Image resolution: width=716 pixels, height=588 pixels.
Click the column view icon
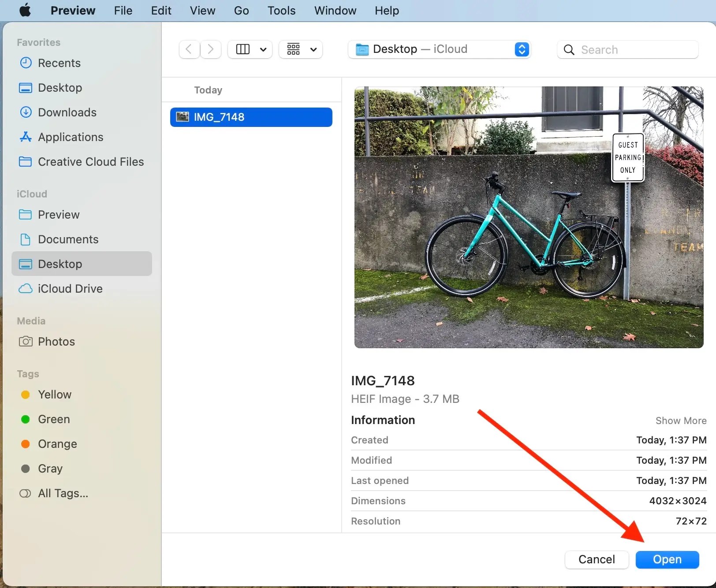point(243,49)
